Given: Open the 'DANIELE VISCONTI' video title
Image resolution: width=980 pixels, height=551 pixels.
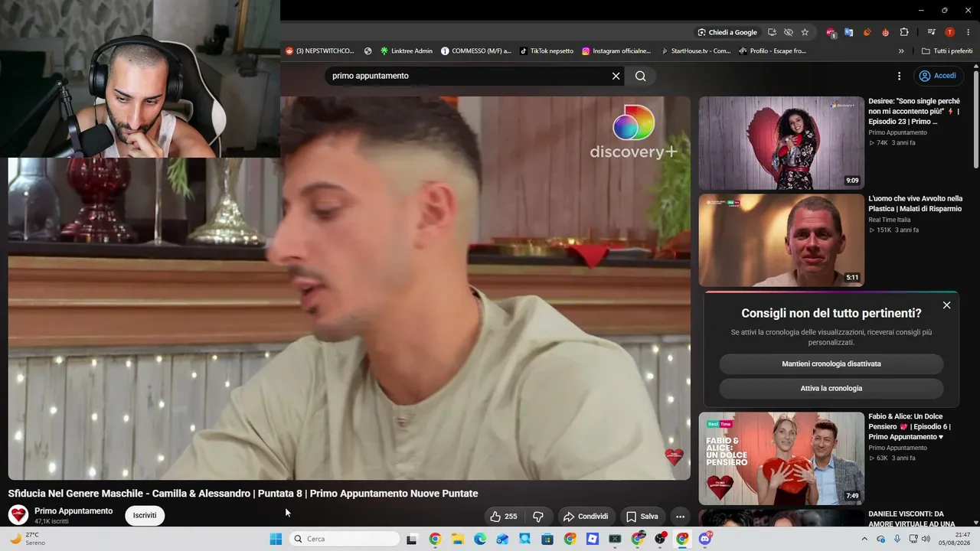Looking at the screenshot, I should tap(911, 519).
